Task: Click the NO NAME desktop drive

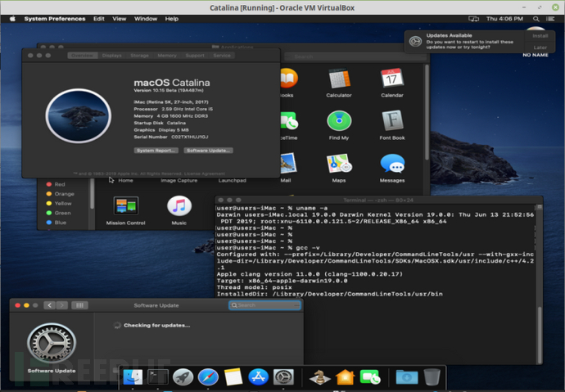Action: (x=536, y=55)
